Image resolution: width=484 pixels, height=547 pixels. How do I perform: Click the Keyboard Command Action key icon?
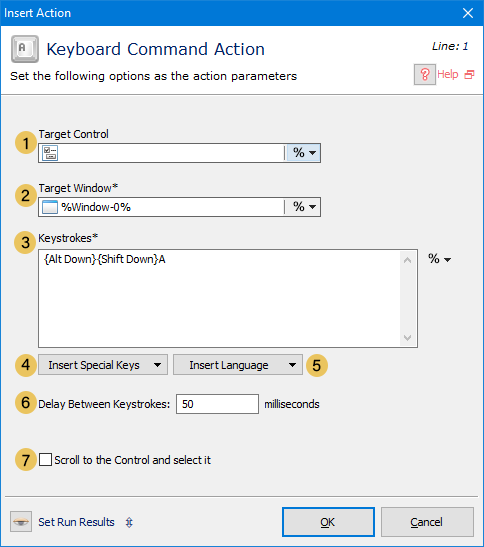click(x=25, y=49)
